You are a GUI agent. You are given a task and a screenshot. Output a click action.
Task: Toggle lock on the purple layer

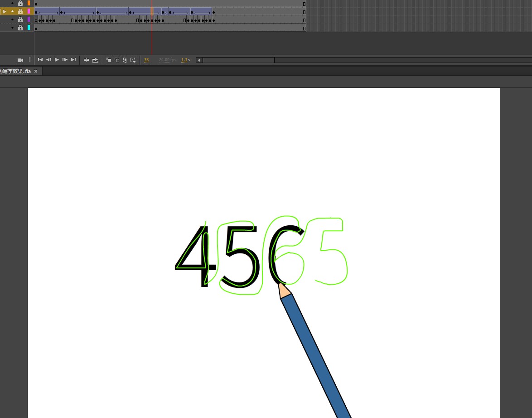pyautogui.click(x=20, y=19)
